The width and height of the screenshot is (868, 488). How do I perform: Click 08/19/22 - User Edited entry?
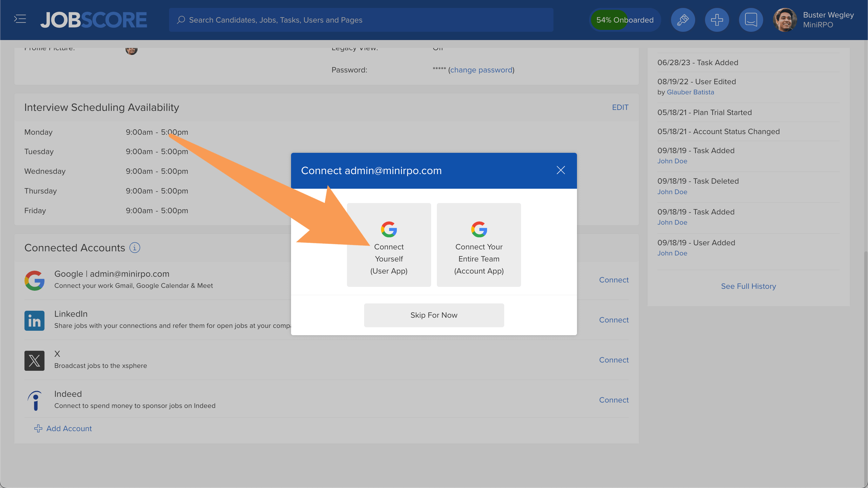(696, 82)
